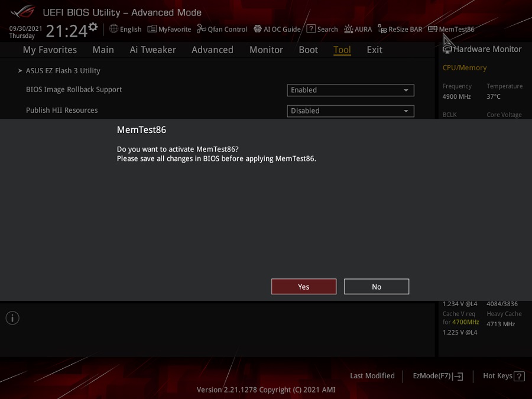Screen dimensions: 532x399
Task: Select the Tool tab
Action: pos(342,50)
